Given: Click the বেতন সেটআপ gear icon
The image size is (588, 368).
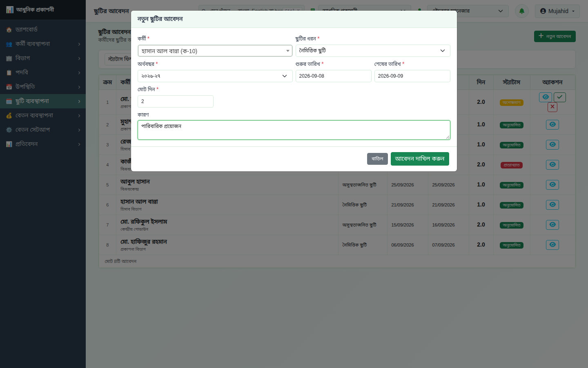Looking at the screenshot, I should (9, 130).
